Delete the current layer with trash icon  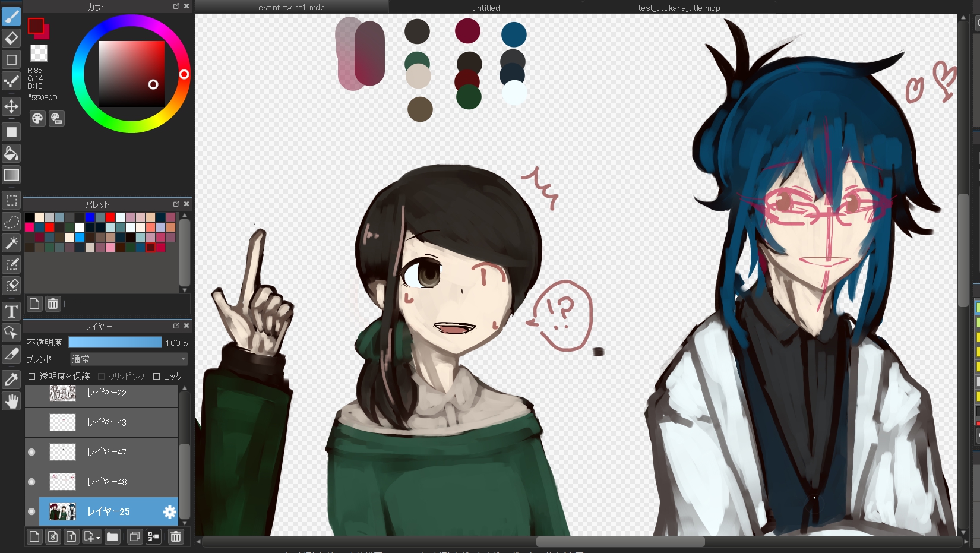click(176, 537)
